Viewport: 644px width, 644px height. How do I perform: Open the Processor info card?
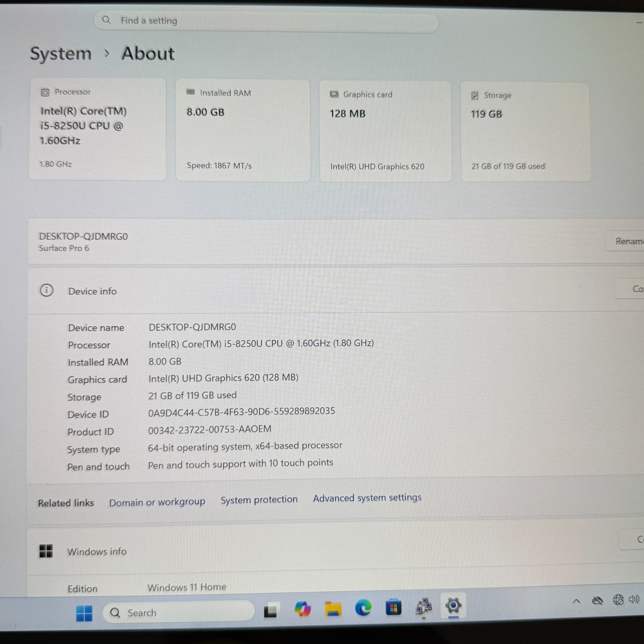98,128
